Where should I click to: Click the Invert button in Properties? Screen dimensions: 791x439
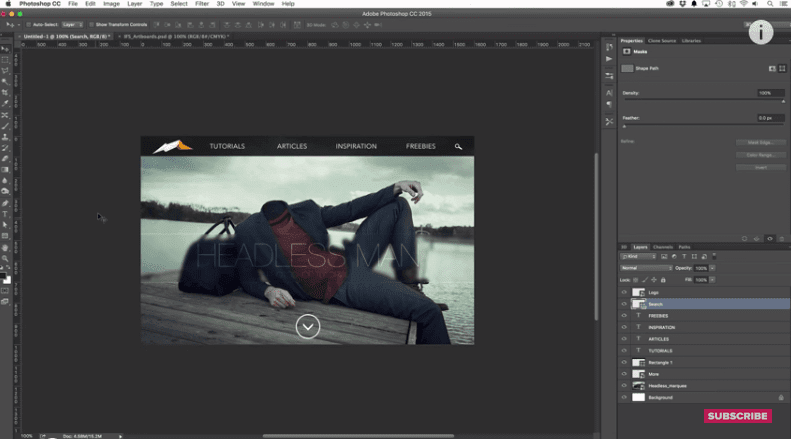pyautogui.click(x=760, y=167)
